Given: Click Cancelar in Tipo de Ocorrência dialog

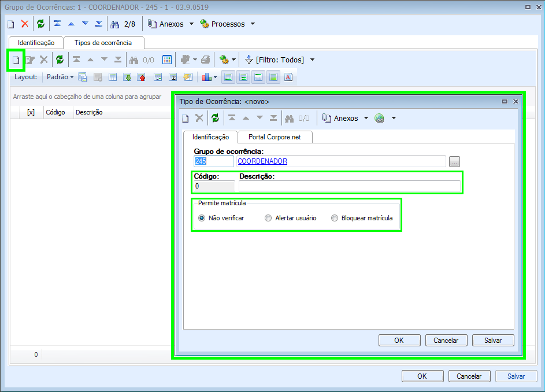Looking at the screenshot, I should [446, 341].
